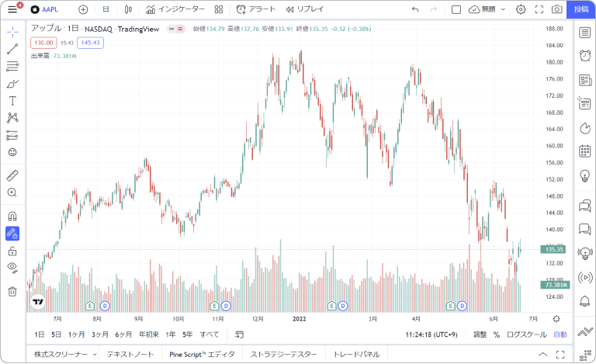
Task: Click the blue 投稿 publish button
Action: pyautogui.click(x=581, y=9)
